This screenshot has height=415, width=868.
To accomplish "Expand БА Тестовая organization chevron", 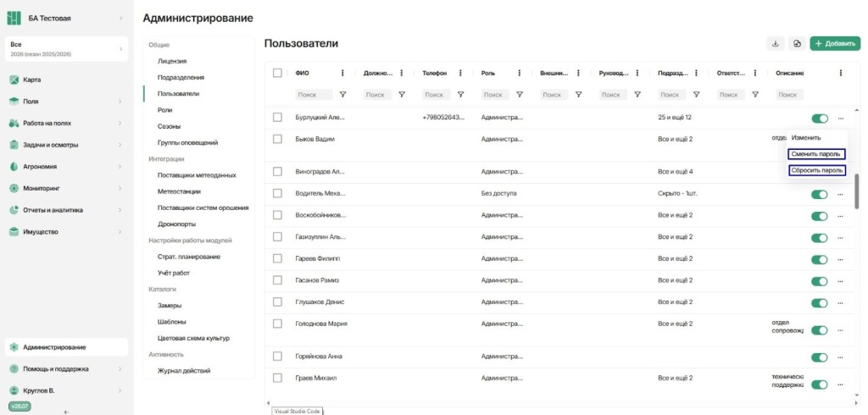I will coord(120,19).
